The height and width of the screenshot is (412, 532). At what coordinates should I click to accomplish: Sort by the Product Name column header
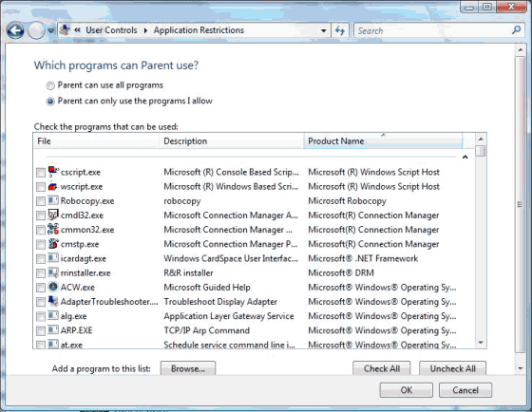coord(383,141)
